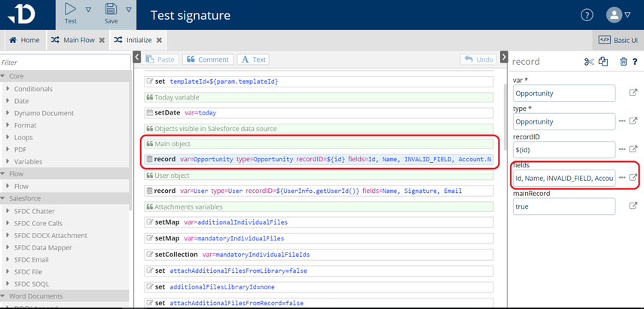Viewport: 644px width, 309px height.
Task: Open external editor icon for var field
Action: 633,93
